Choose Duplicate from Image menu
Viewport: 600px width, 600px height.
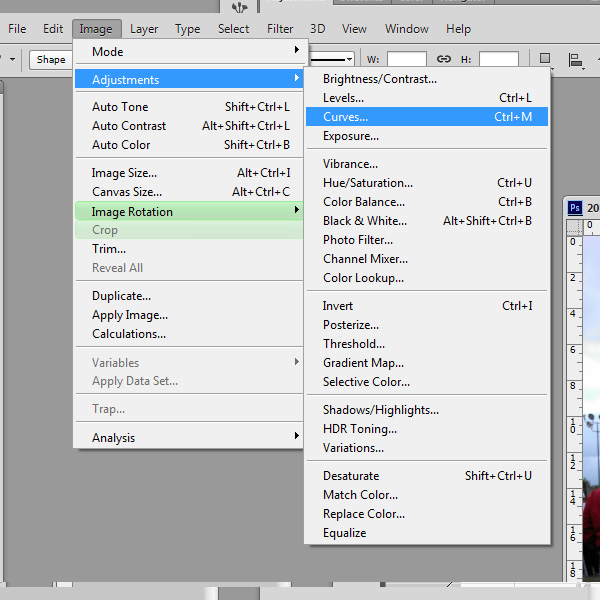[x=189, y=296]
